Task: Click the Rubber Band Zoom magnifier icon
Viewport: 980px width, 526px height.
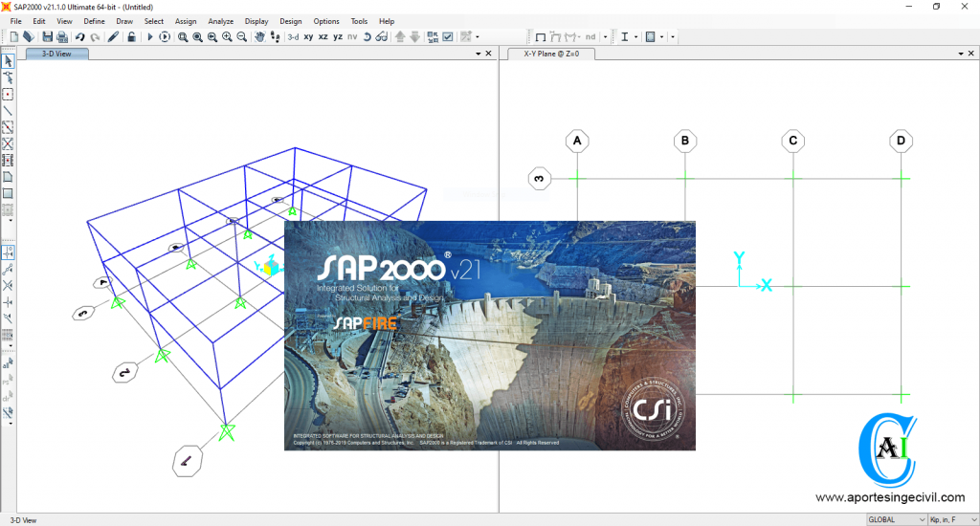Action: (x=182, y=37)
